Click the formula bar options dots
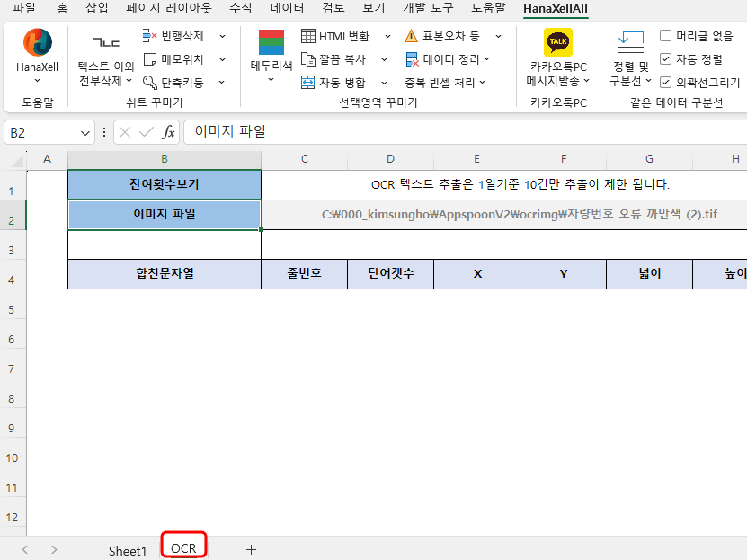This screenshot has height=560, width=747. tap(104, 132)
